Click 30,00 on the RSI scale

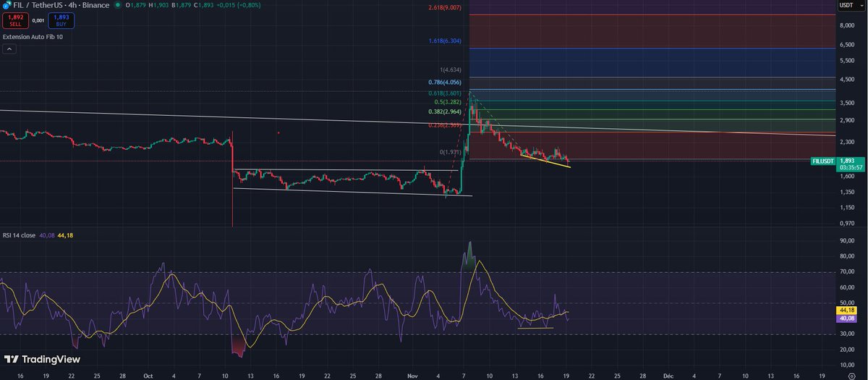pos(847,334)
